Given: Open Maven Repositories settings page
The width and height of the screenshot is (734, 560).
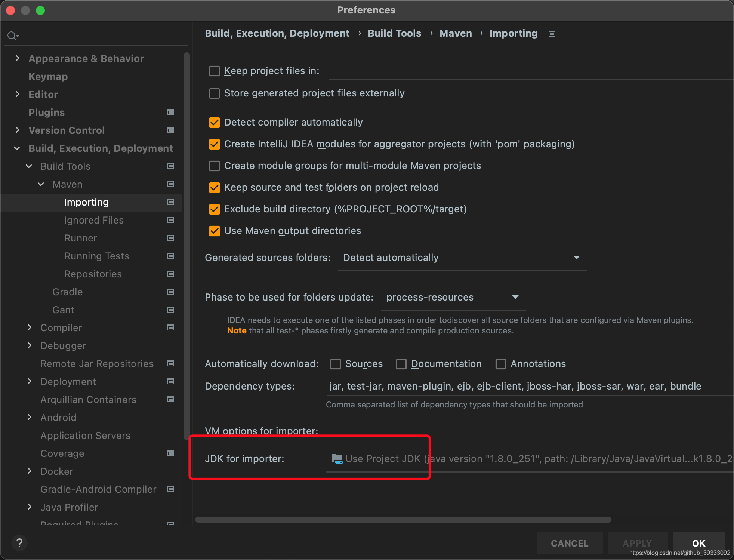Looking at the screenshot, I should pyautogui.click(x=93, y=274).
